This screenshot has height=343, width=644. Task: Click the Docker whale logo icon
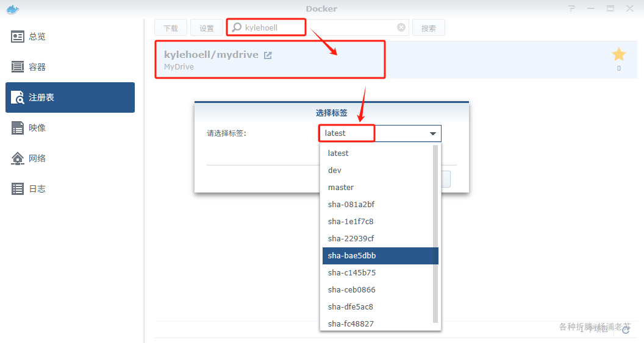click(x=13, y=9)
